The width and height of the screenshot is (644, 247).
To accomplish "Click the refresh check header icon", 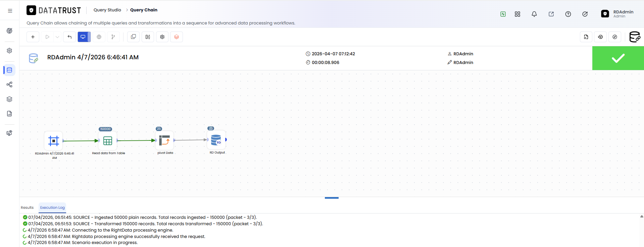I will [x=585, y=14].
